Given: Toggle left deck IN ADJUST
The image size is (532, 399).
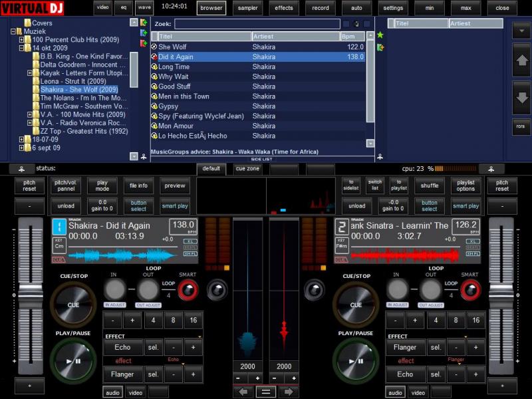Looking at the screenshot, I should coord(114,305).
